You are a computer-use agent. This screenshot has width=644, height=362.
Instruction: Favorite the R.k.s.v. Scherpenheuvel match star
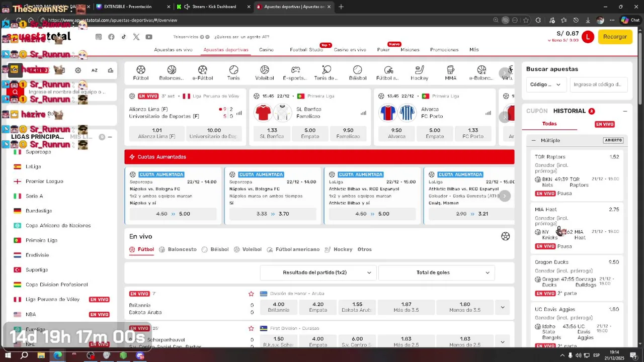[251, 328]
